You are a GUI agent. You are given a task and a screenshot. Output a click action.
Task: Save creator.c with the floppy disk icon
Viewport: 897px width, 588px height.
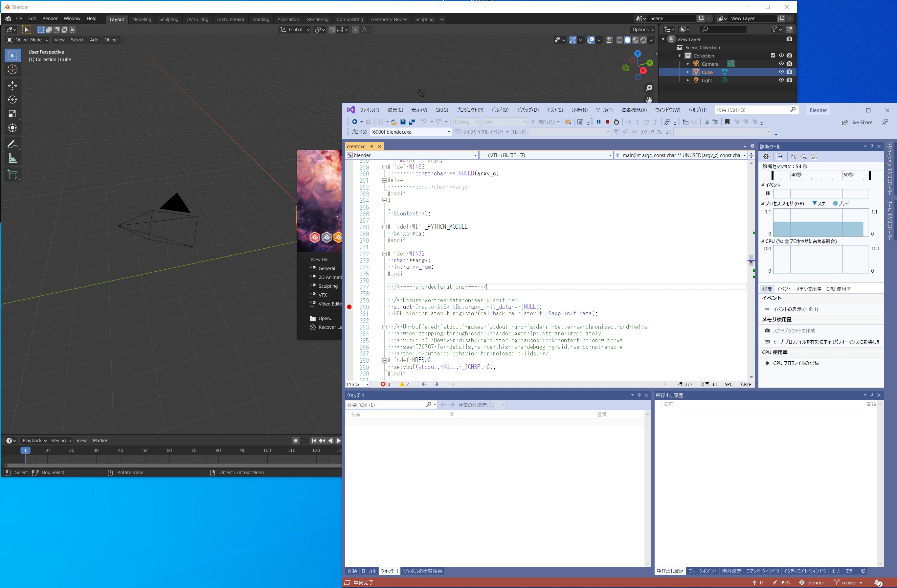pyautogui.click(x=403, y=122)
